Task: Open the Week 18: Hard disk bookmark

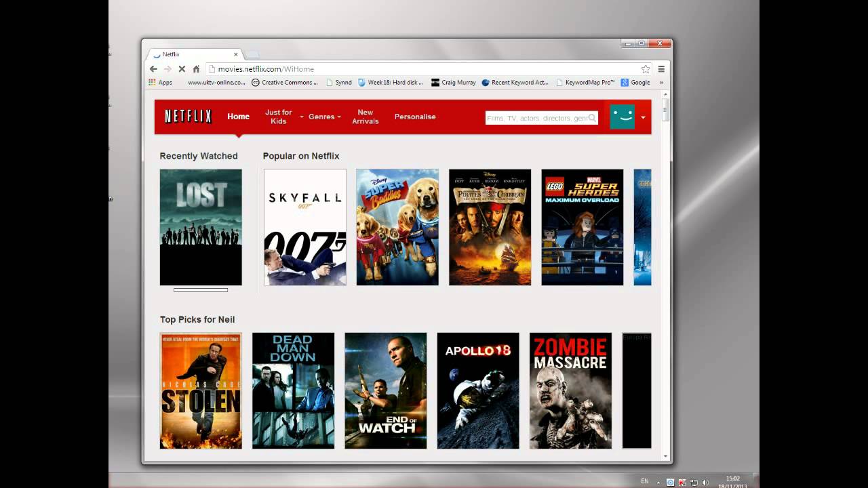Action: (391, 83)
